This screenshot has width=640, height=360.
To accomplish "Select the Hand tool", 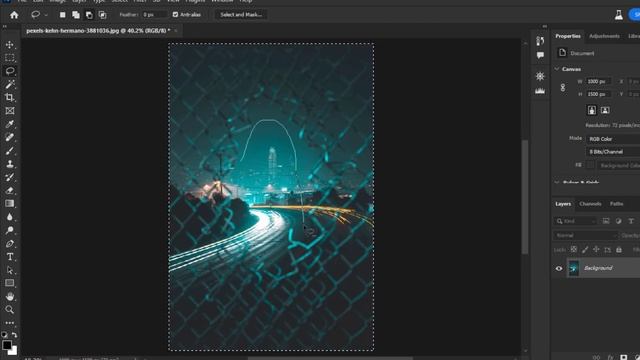I will [x=10, y=296].
